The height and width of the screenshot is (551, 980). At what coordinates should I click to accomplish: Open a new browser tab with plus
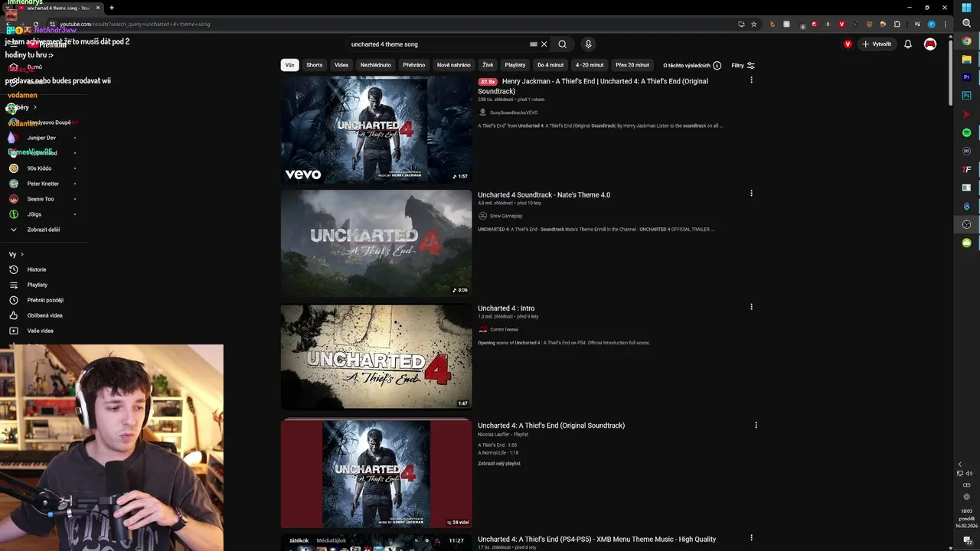[x=112, y=8]
